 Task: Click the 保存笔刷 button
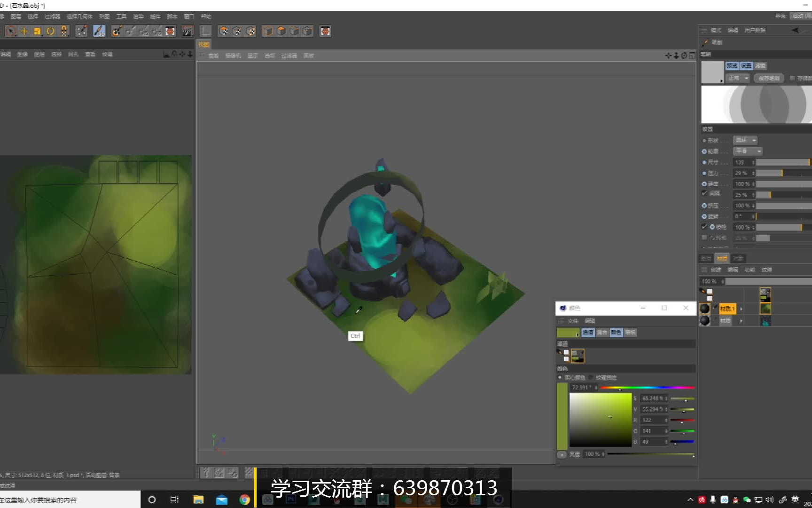(x=768, y=78)
